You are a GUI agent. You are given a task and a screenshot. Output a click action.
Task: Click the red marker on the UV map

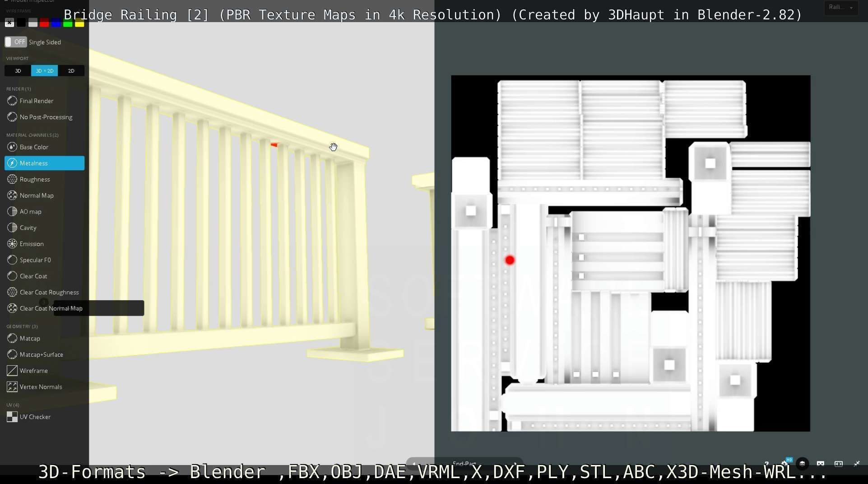pos(510,260)
